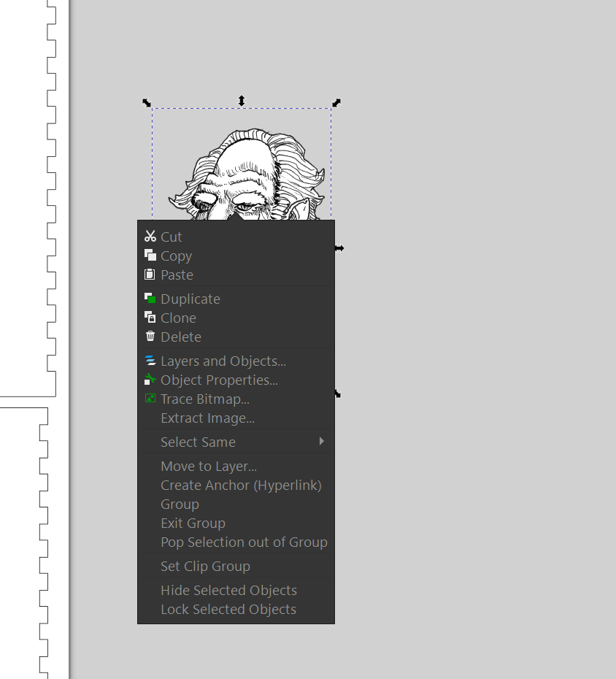
Task: Open the Select Same menu item
Action: [x=236, y=442]
